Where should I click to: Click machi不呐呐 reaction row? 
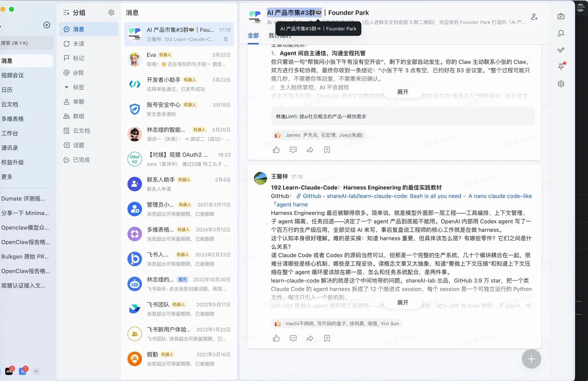[337, 323]
